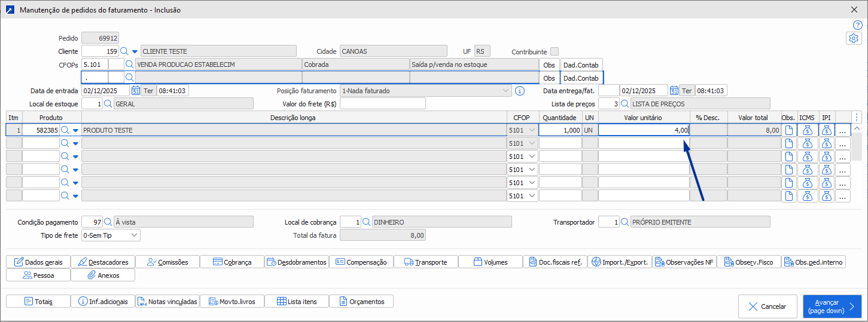Click the help question mark icon
The image size is (868, 322).
pos(857,25)
